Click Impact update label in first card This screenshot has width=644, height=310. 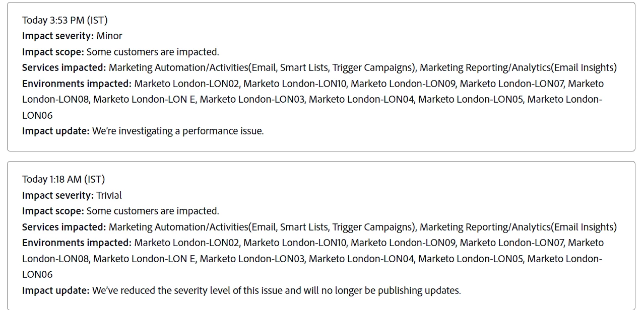point(56,131)
